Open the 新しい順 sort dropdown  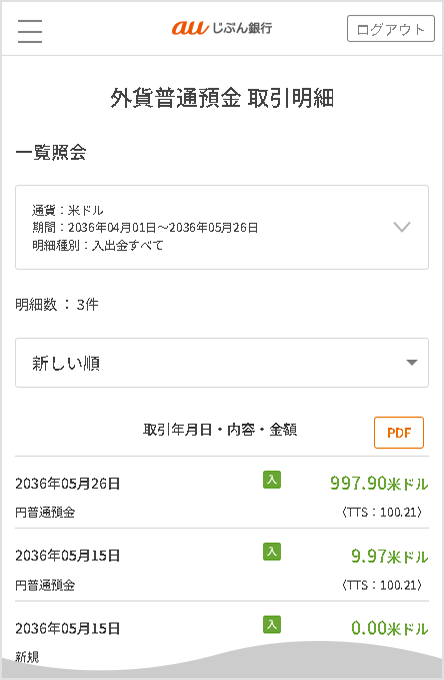tap(222, 363)
